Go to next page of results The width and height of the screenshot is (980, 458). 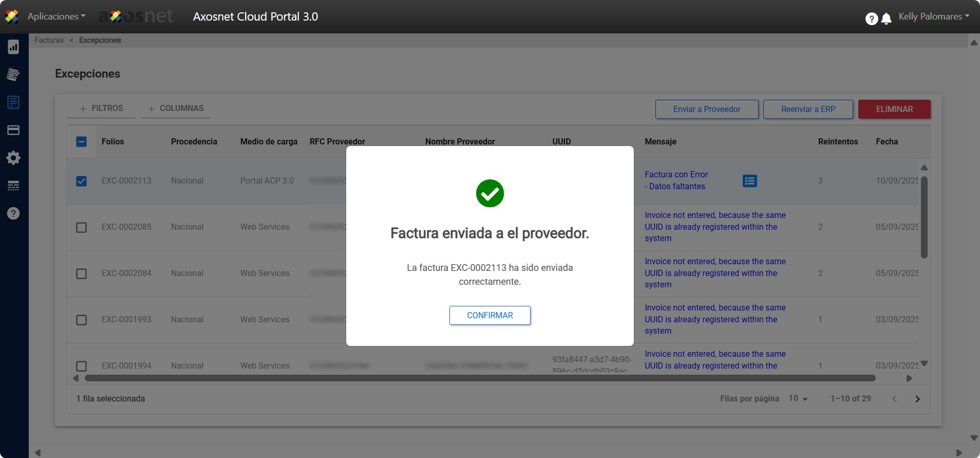pos(917,399)
